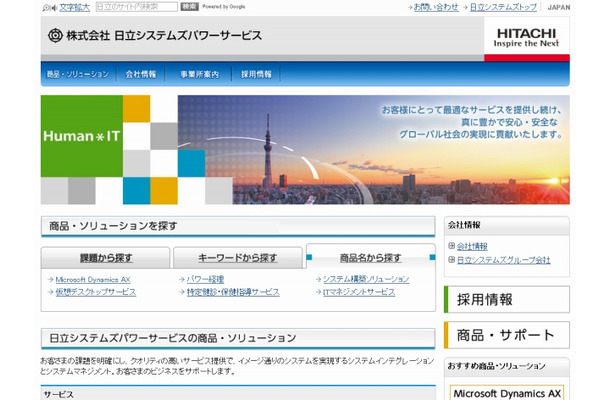
Task: Switch to the 課題から探す tab
Action: (x=105, y=258)
